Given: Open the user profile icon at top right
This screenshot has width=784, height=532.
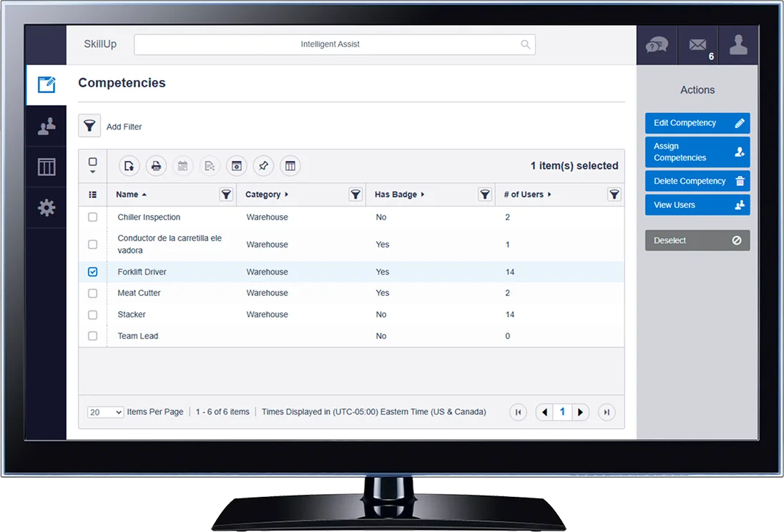Looking at the screenshot, I should (x=738, y=44).
